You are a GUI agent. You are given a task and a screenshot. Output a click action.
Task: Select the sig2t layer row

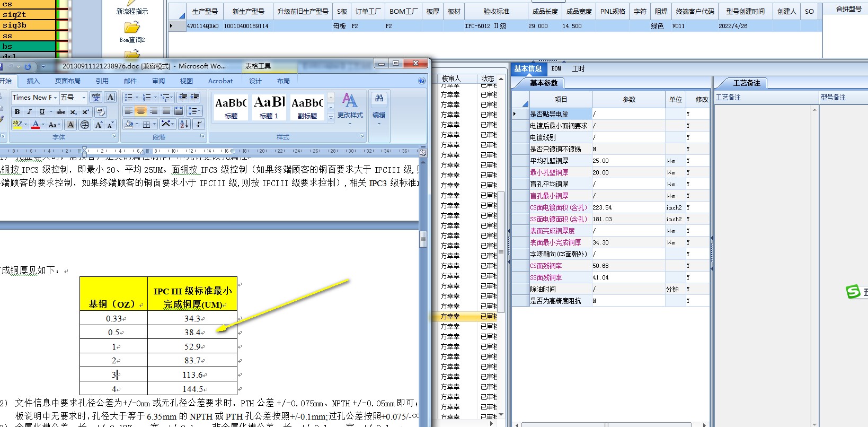click(28, 14)
